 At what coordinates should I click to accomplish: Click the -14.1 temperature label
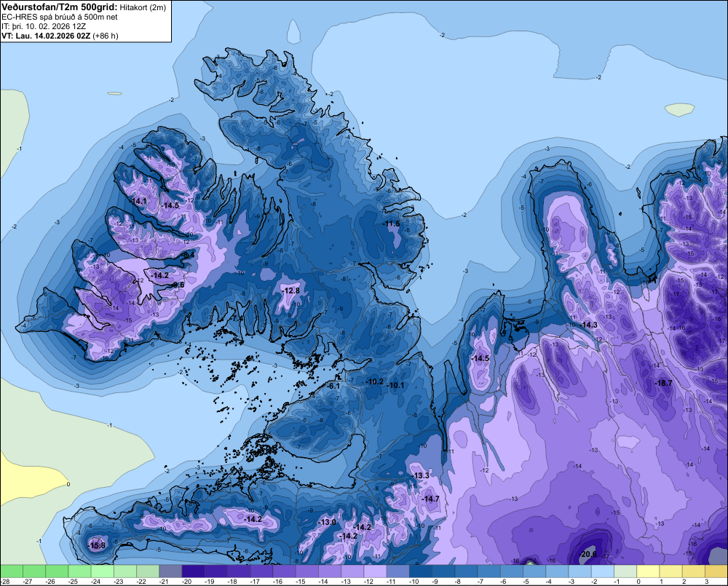138,201
